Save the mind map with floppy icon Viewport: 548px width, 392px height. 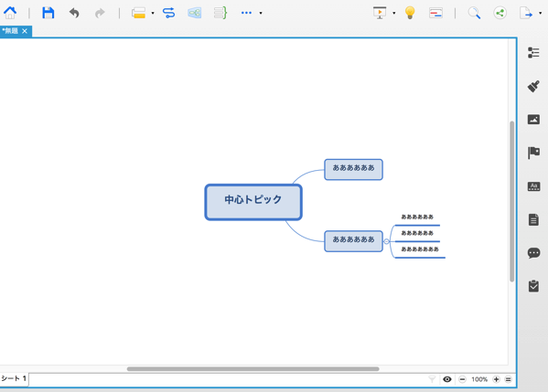coord(48,13)
